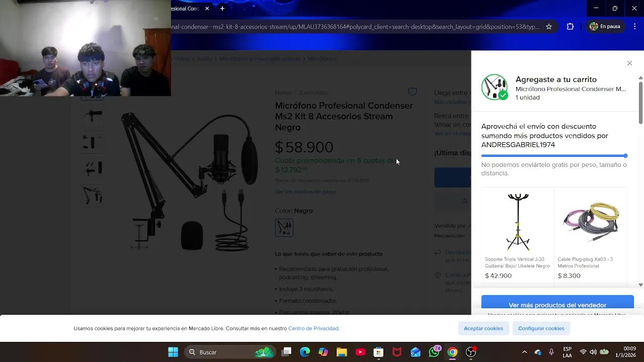Click the webcam video overlay
644x362 pixels.
point(86,48)
